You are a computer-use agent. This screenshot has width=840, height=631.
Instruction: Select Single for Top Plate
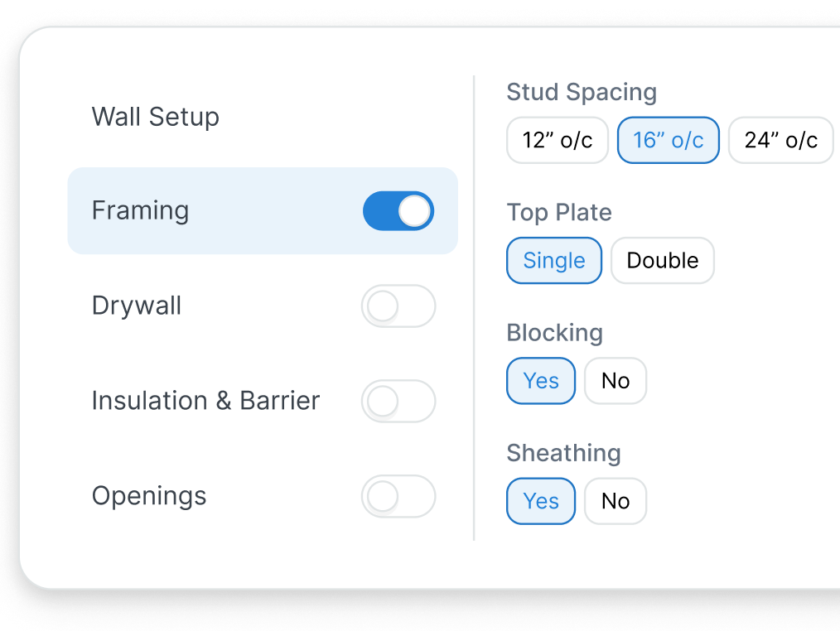coord(553,260)
